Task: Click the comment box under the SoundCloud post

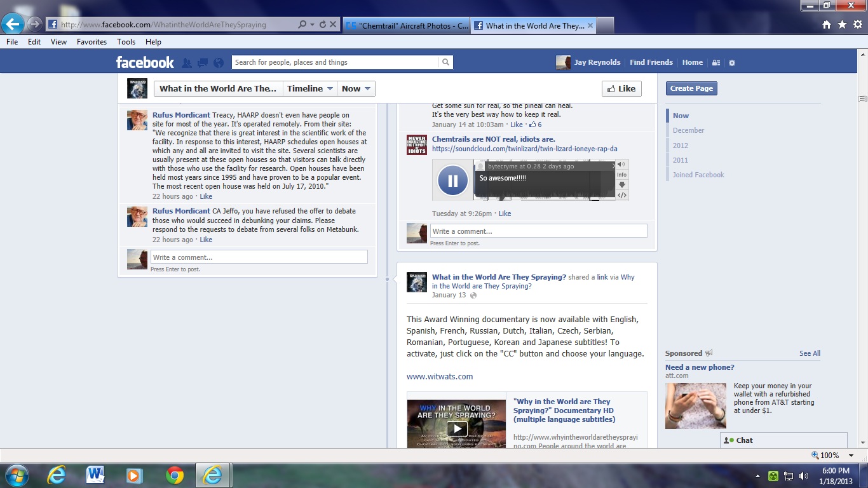Action: pos(539,231)
